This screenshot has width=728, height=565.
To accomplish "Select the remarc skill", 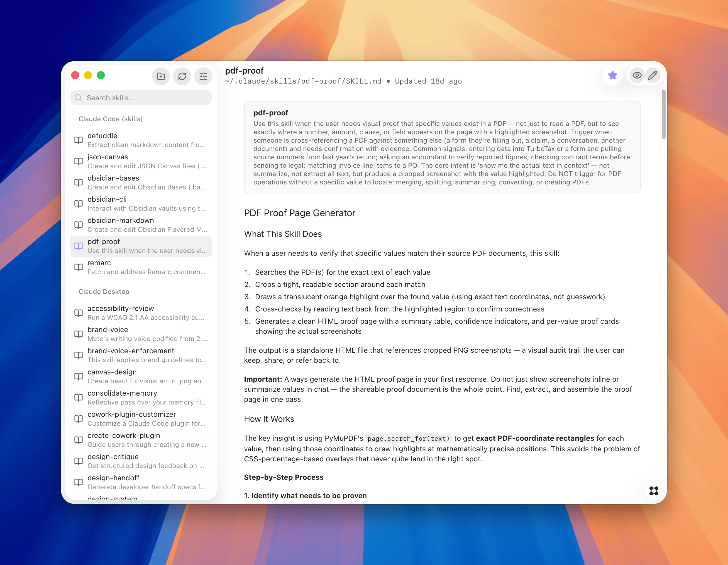I will pos(141,267).
